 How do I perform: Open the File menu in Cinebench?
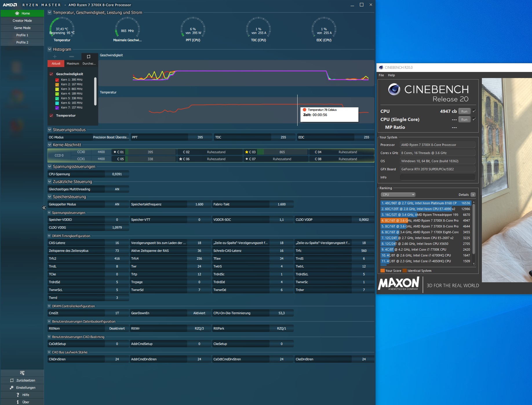[x=381, y=75]
